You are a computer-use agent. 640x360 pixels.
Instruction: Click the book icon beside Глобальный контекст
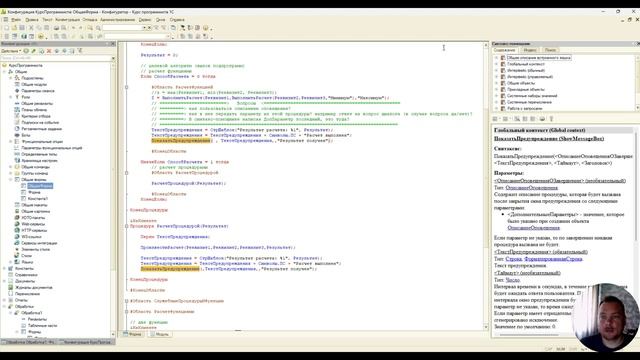(503, 64)
